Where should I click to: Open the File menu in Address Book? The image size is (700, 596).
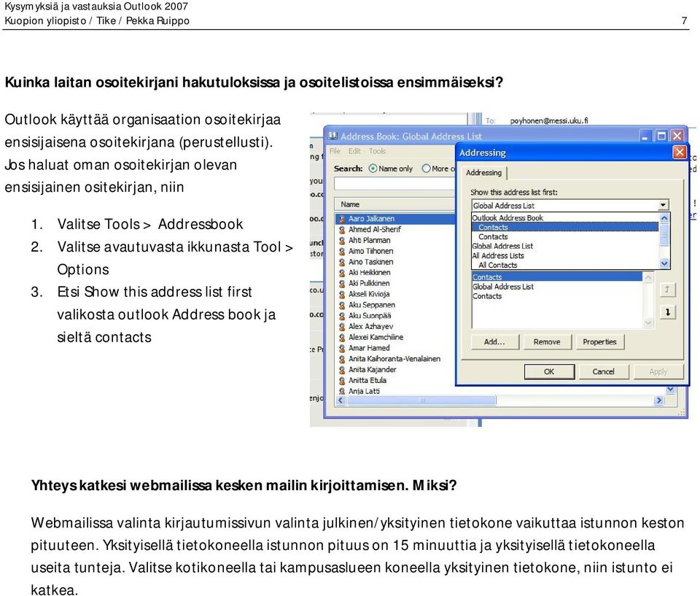point(335,151)
